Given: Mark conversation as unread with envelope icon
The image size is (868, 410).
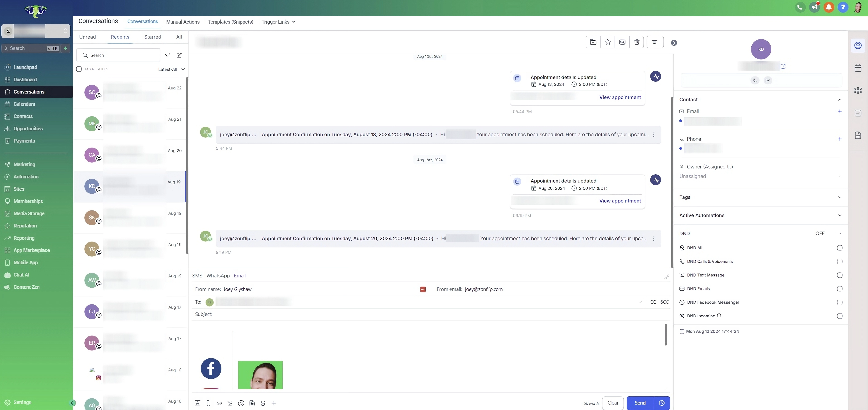Looking at the screenshot, I should coord(622,42).
